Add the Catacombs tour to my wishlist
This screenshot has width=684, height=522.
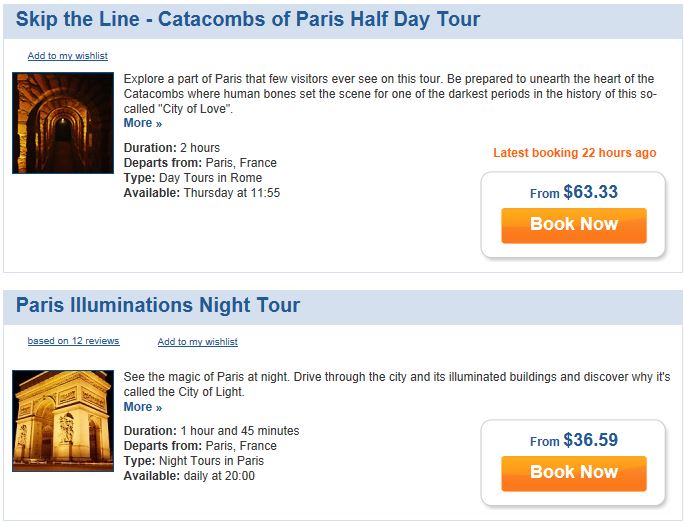(68, 56)
